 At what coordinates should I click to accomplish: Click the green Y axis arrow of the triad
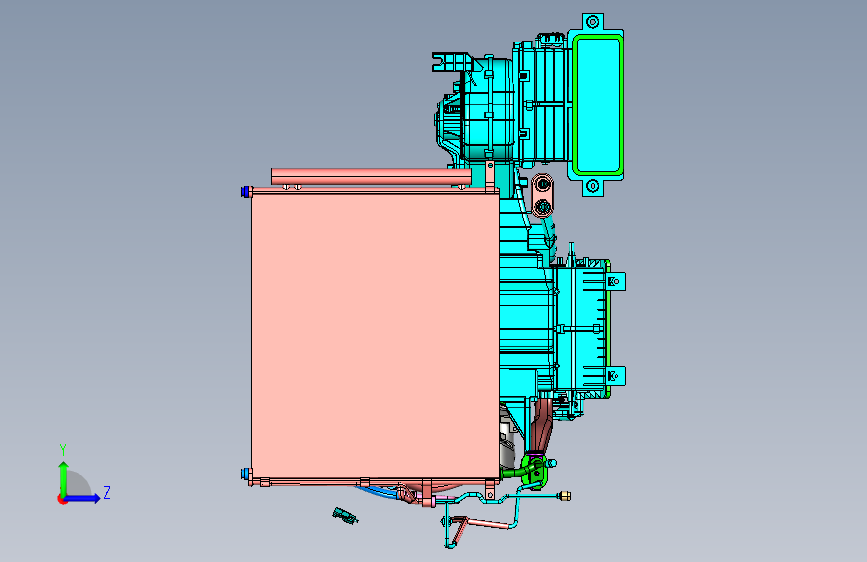tap(64, 477)
